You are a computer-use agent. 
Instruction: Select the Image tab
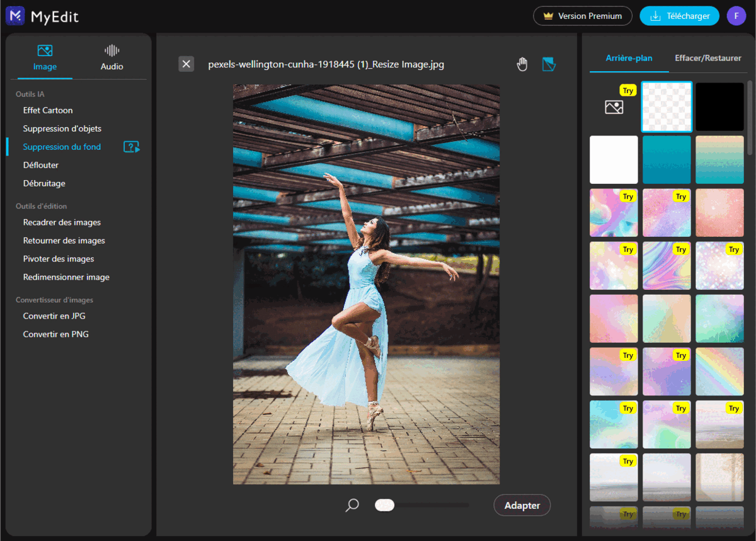[45, 57]
